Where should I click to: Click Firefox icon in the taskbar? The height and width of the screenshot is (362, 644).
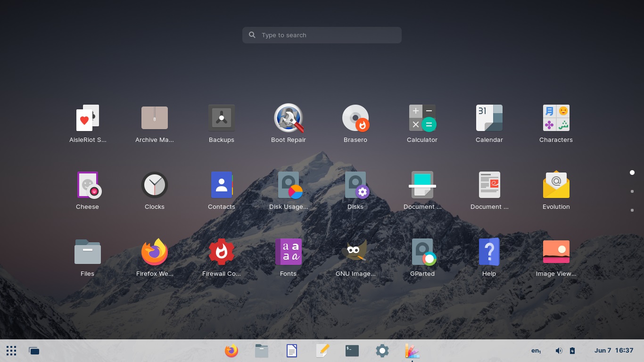click(231, 351)
